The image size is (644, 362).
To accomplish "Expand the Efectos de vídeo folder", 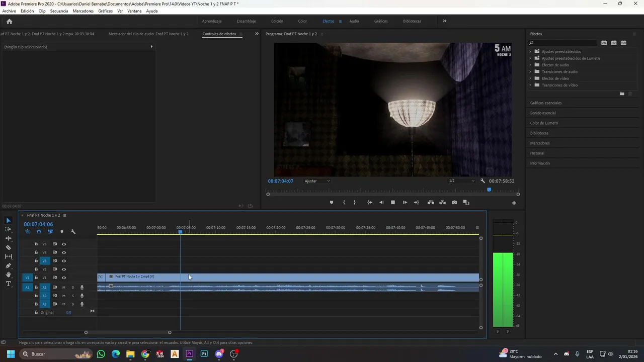I will click(x=530, y=78).
